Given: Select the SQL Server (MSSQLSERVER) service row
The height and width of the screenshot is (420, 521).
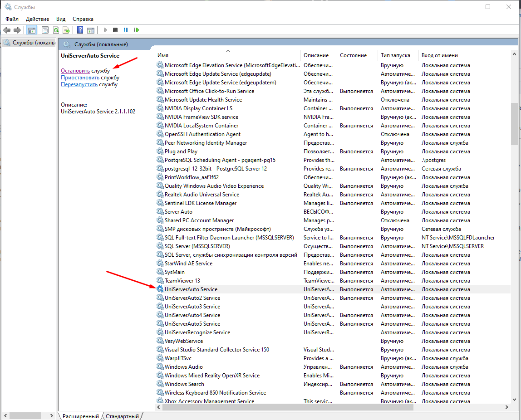Looking at the screenshot, I should pos(197,246).
